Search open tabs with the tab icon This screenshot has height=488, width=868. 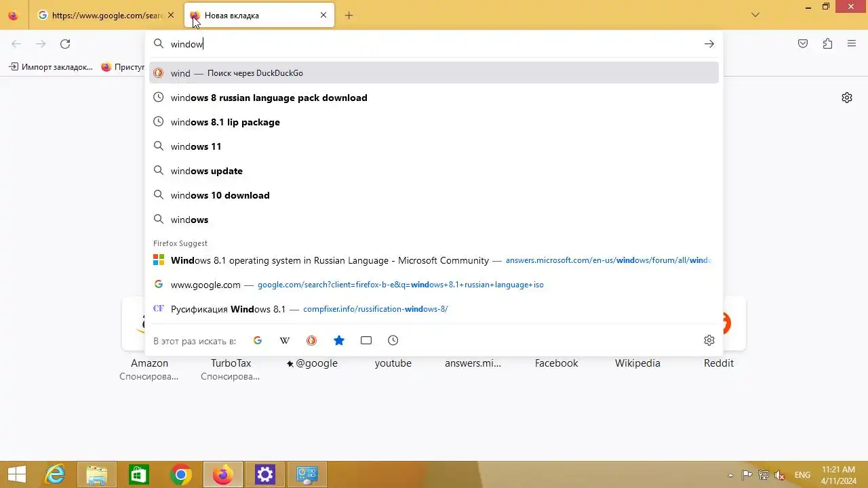366,340
